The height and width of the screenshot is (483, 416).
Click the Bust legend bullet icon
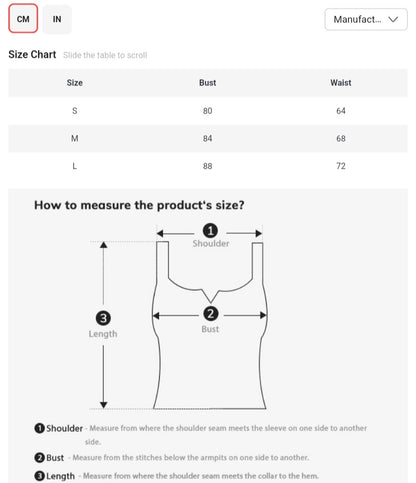click(x=39, y=457)
